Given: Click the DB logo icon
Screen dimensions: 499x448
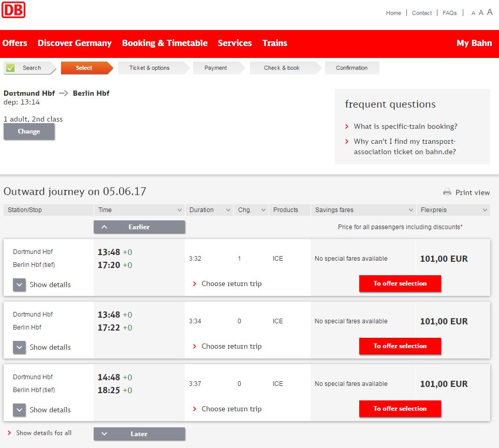Looking at the screenshot, I should (13, 10).
